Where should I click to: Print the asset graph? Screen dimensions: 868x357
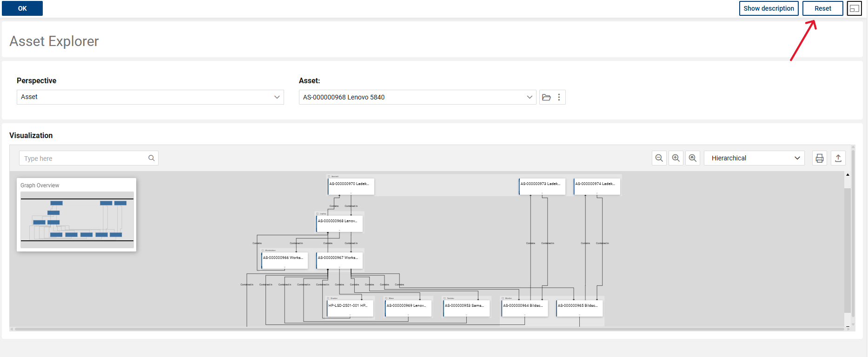[x=820, y=158]
